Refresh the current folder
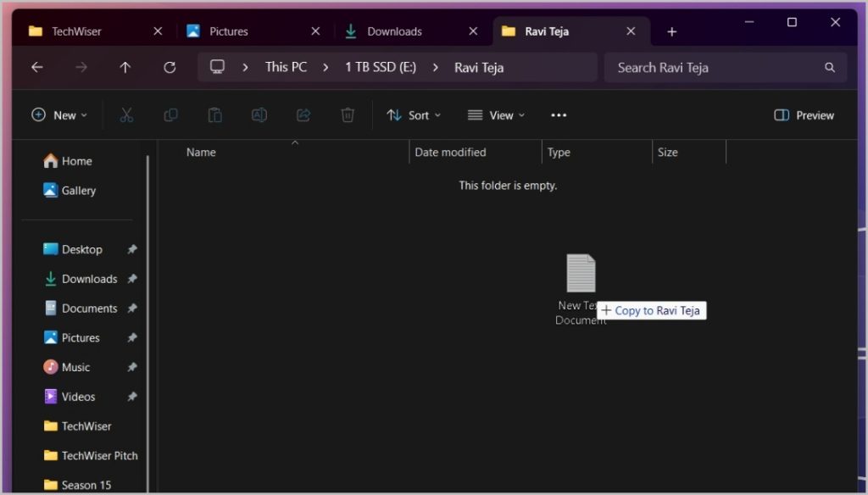This screenshot has height=495, width=868. pyautogui.click(x=170, y=68)
